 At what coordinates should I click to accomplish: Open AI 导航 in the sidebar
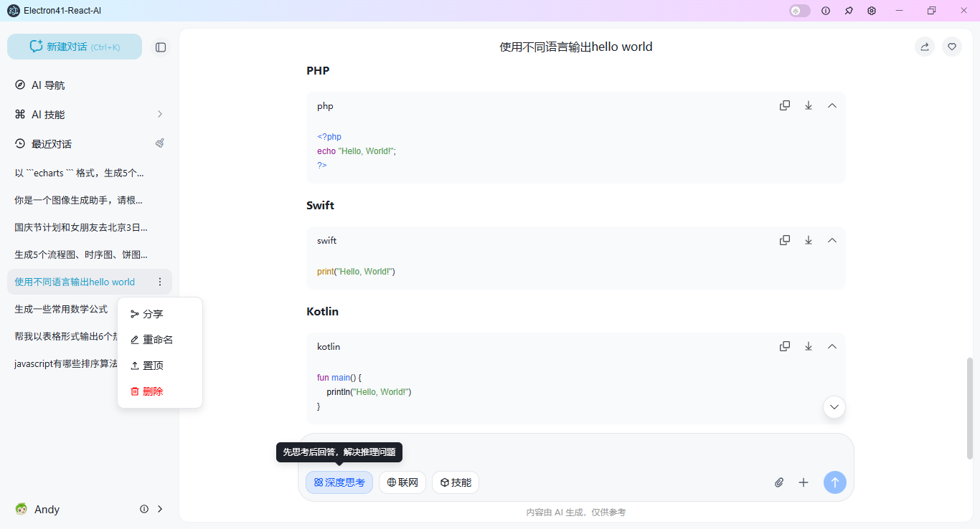pos(90,85)
